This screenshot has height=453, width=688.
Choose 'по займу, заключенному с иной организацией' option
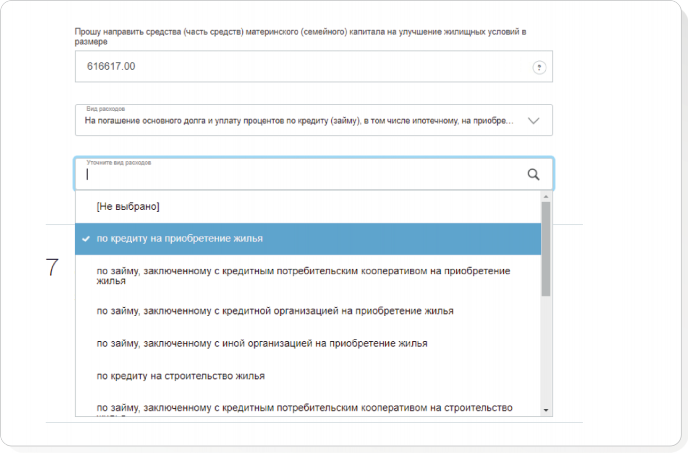[x=308, y=343]
